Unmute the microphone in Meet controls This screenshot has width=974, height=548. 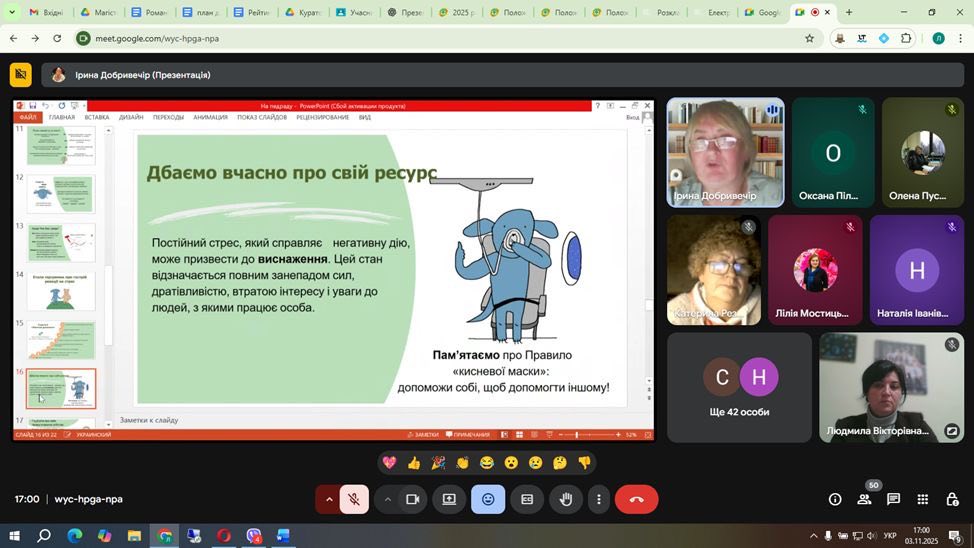354,499
